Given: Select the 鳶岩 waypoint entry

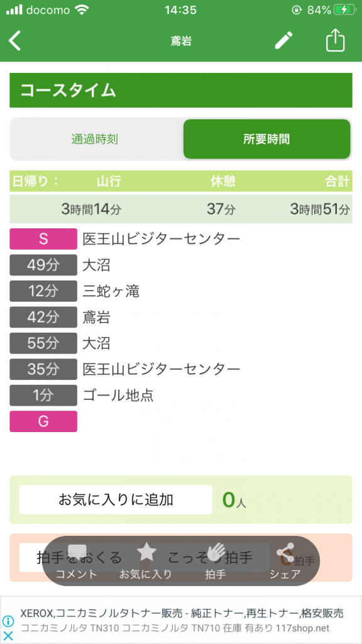Looking at the screenshot, I should pos(96,317).
